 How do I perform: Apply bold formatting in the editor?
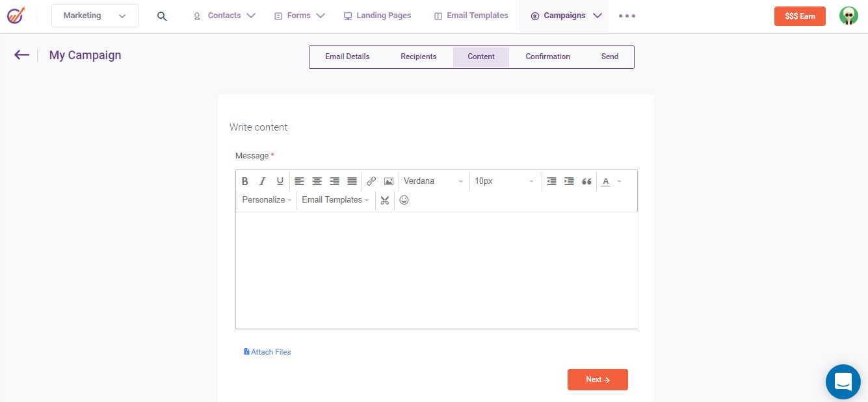[245, 181]
